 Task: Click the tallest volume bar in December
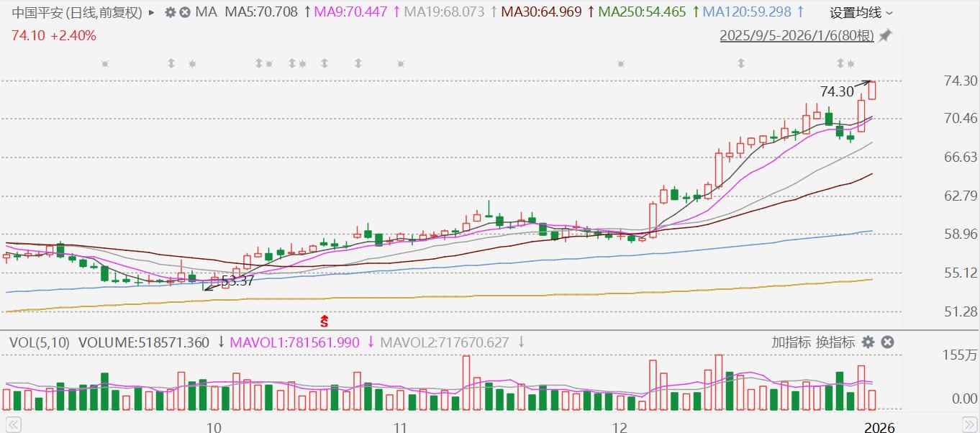(718, 382)
